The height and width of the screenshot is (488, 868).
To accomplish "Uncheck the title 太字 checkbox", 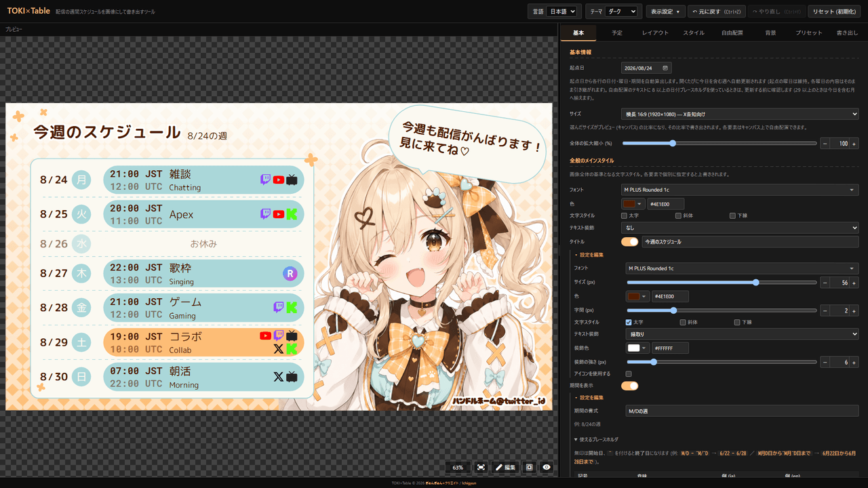I will tap(629, 323).
